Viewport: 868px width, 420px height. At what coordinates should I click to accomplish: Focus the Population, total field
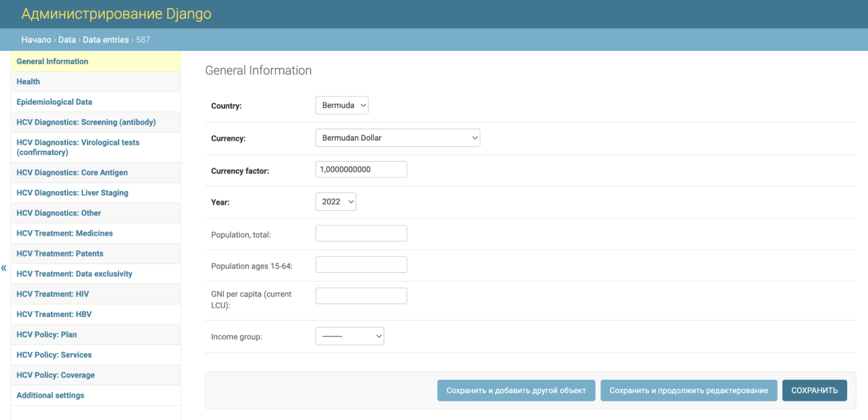point(361,233)
